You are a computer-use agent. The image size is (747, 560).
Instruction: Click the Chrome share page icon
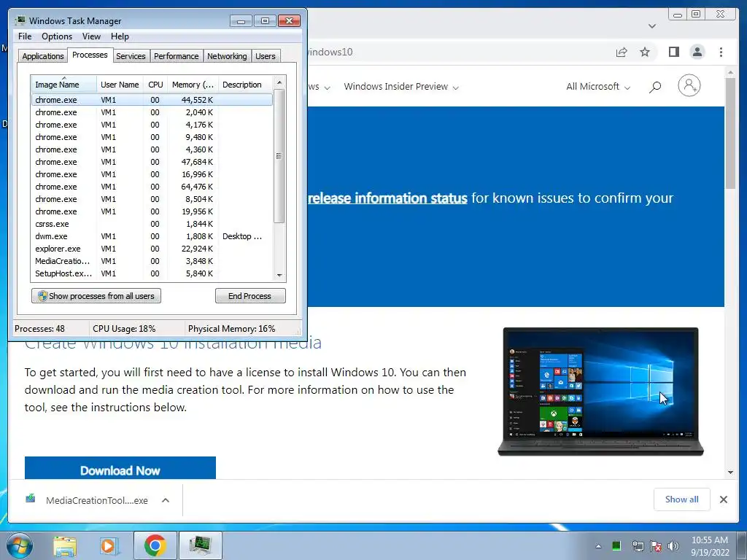pyautogui.click(x=622, y=52)
